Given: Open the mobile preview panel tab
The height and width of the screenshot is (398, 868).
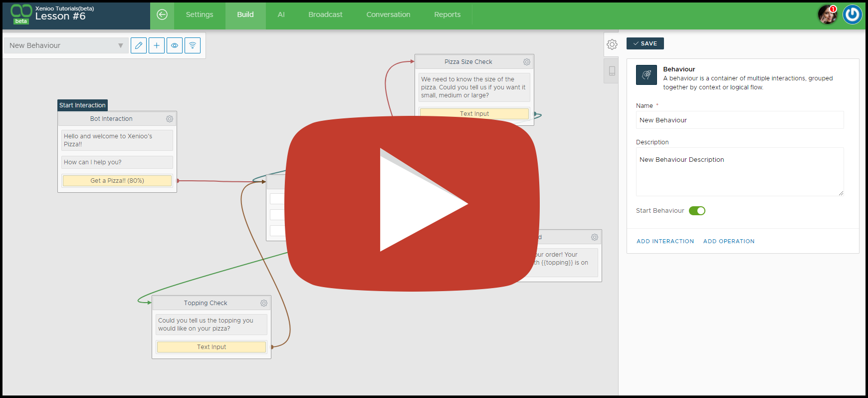Looking at the screenshot, I should (x=612, y=71).
